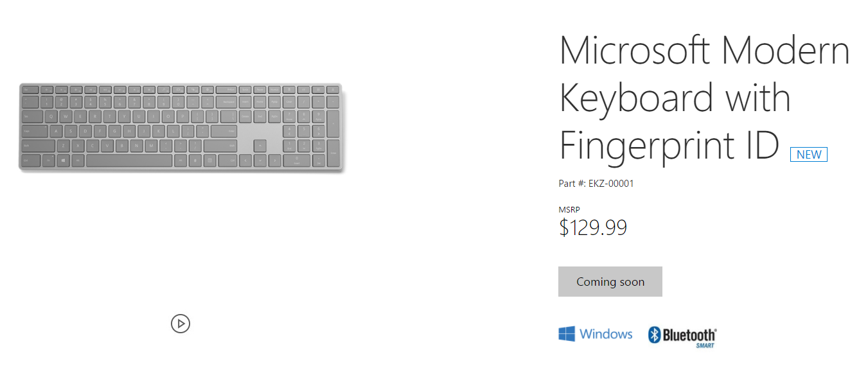Click the $129.99 price
The width and height of the screenshot is (868, 375).
[x=592, y=227]
